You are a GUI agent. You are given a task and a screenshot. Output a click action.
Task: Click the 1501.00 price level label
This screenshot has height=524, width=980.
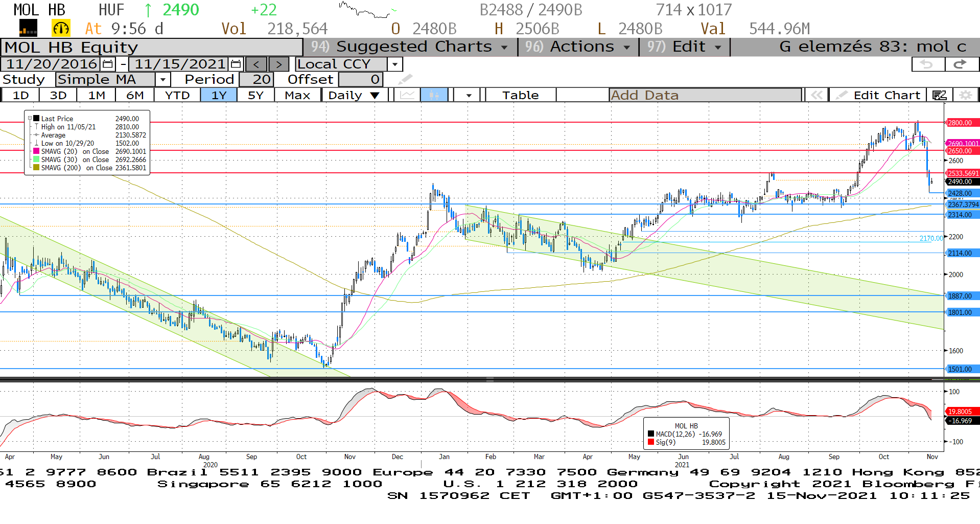pyautogui.click(x=963, y=369)
